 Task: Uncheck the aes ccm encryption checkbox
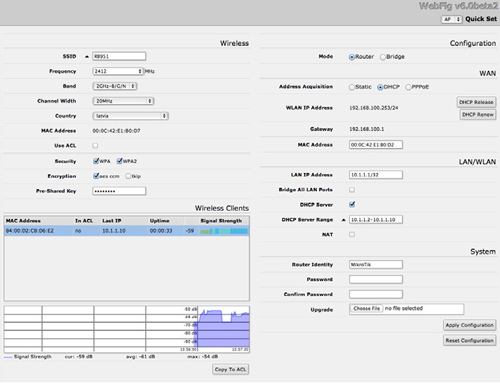click(x=96, y=176)
